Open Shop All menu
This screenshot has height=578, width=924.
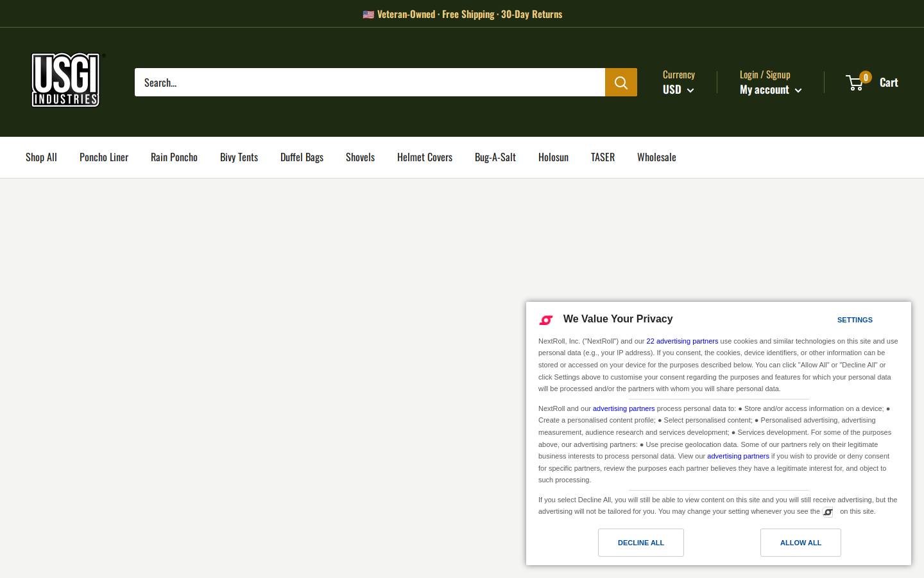41,157
